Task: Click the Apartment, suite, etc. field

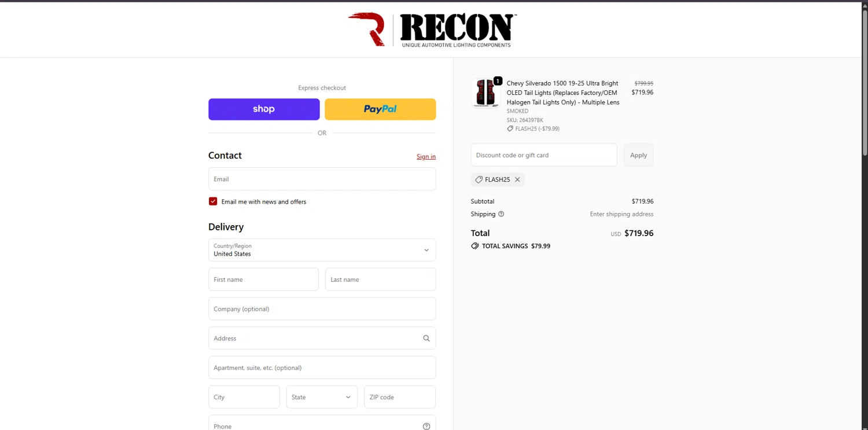Action: pos(322,367)
